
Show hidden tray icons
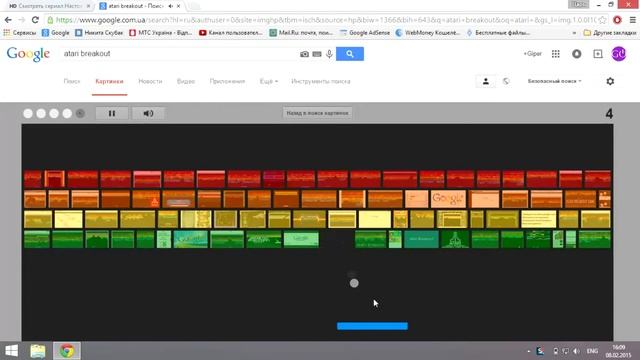point(529,351)
